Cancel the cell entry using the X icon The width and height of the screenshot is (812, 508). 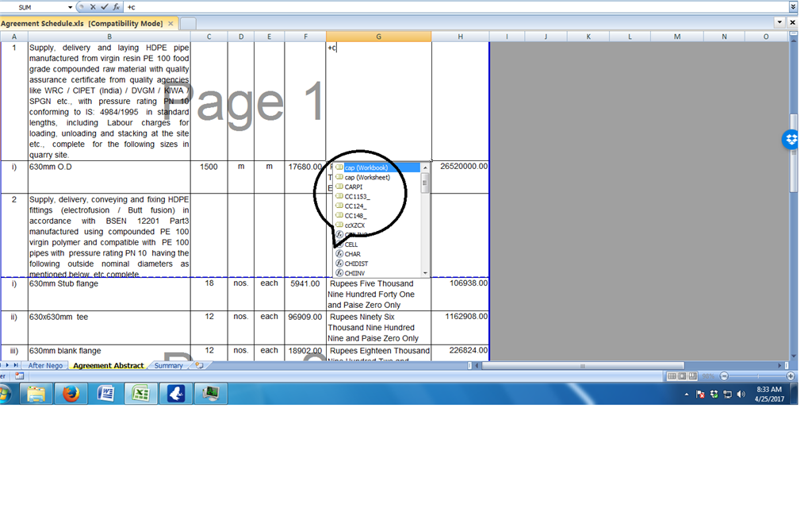pyautogui.click(x=93, y=6)
